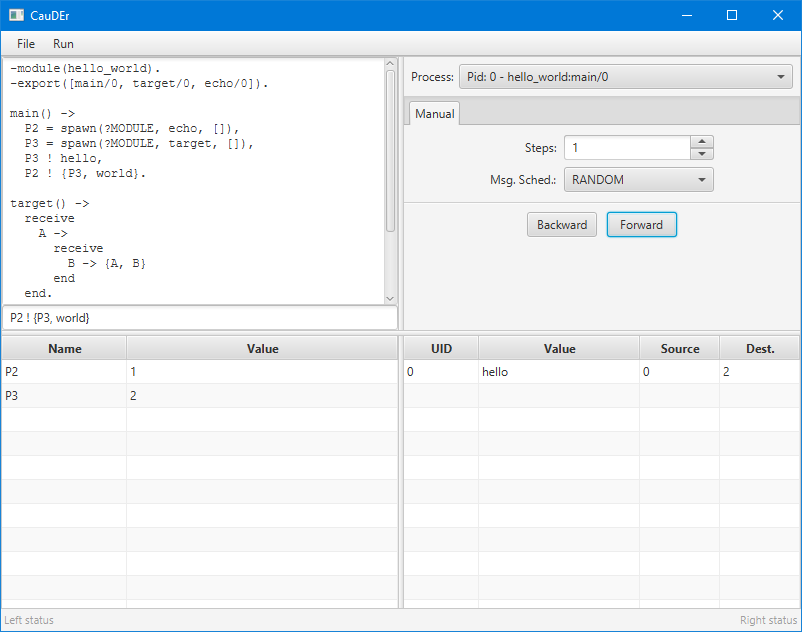Click the code editor vertical scrollbar thumb
This screenshot has width=802, height=632.
pos(390,151)
